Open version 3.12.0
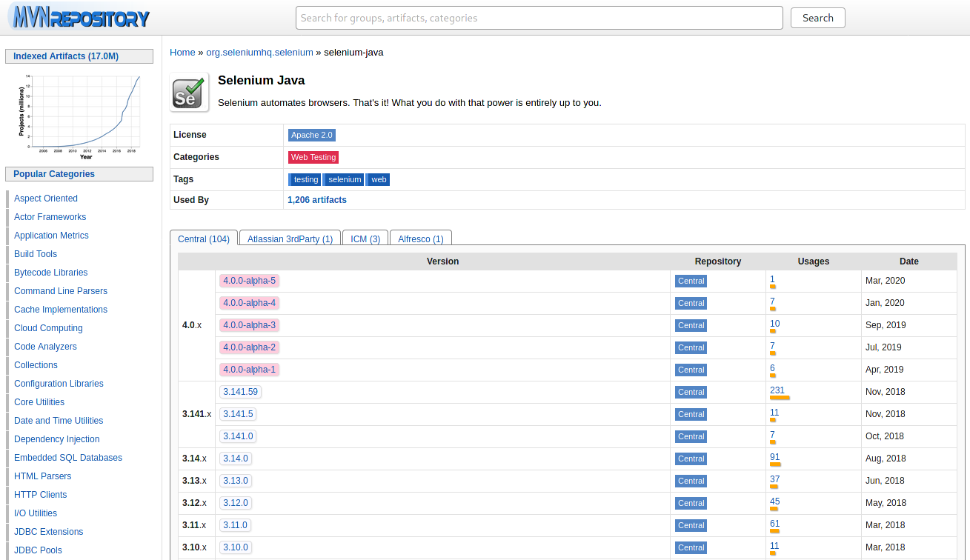 pyautogui.click(x=236, y=503)
